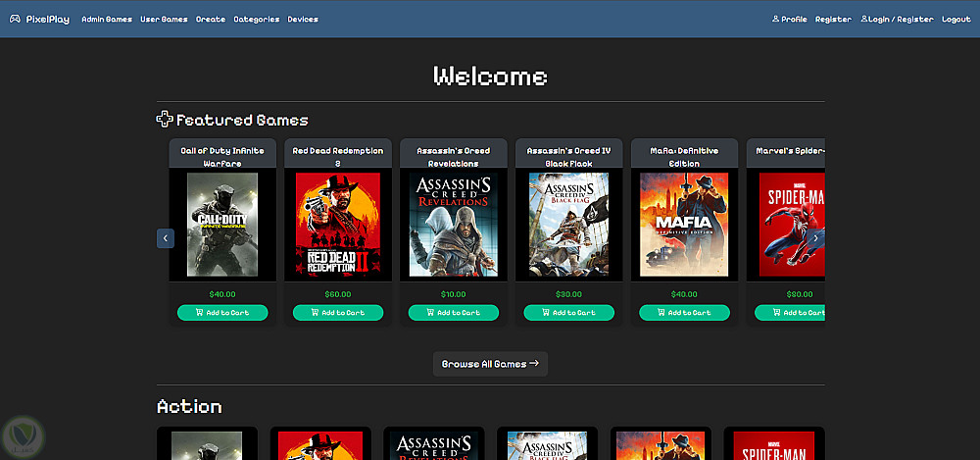Click Browse All Games button
Viewport: 980px width, 460px height.
click(490, 364)
